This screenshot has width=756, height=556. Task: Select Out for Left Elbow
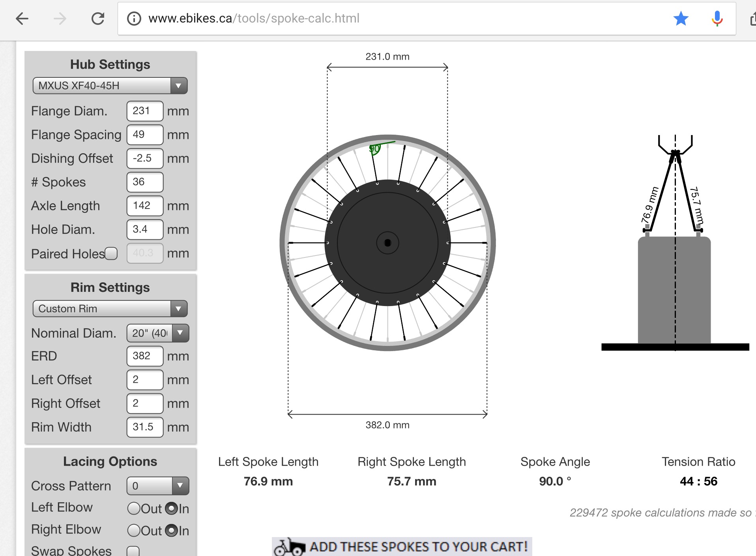pyautogui.click(x=134, y=509)
